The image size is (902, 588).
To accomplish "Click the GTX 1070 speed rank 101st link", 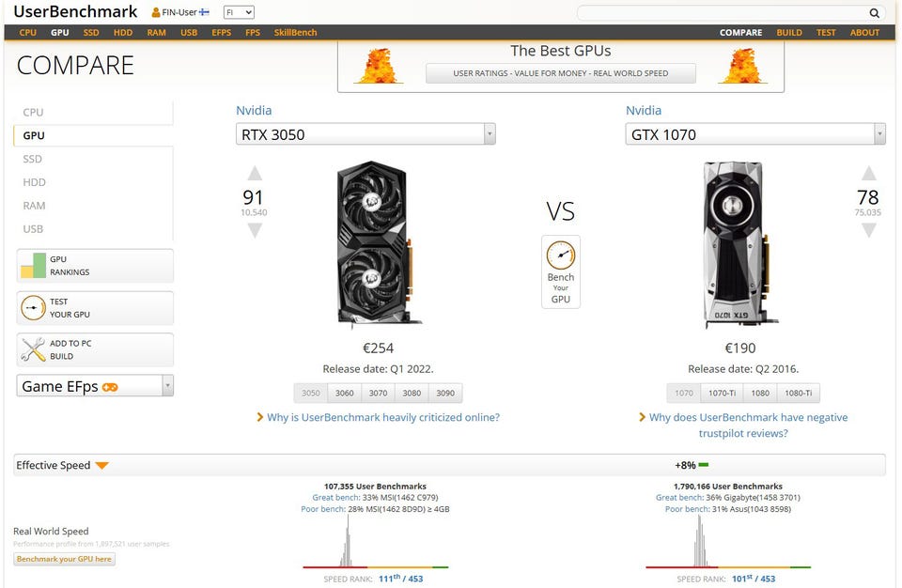I will (753, 579).
